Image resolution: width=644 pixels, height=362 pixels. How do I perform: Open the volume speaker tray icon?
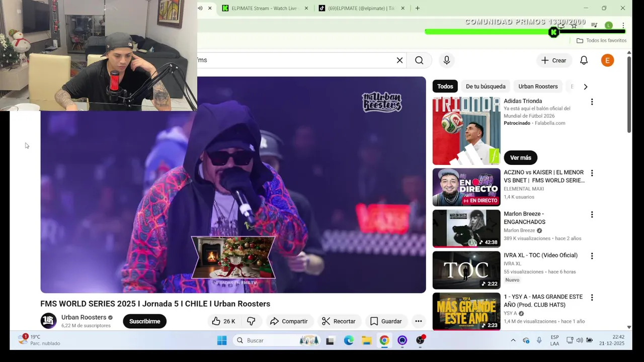[x=579, y=340]
